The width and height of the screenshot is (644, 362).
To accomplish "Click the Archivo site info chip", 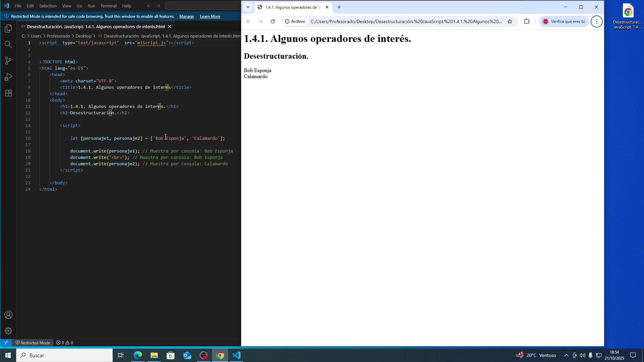I will click(295, 21).
